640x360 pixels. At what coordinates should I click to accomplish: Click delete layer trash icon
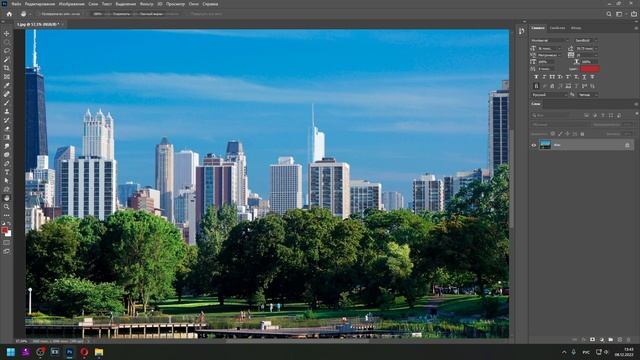(629, 340)
